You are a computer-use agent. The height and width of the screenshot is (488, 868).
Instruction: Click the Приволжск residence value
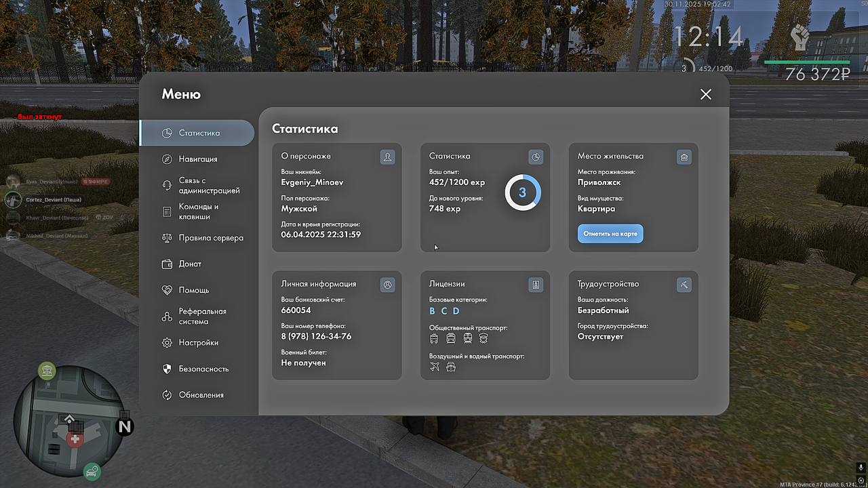599,182
